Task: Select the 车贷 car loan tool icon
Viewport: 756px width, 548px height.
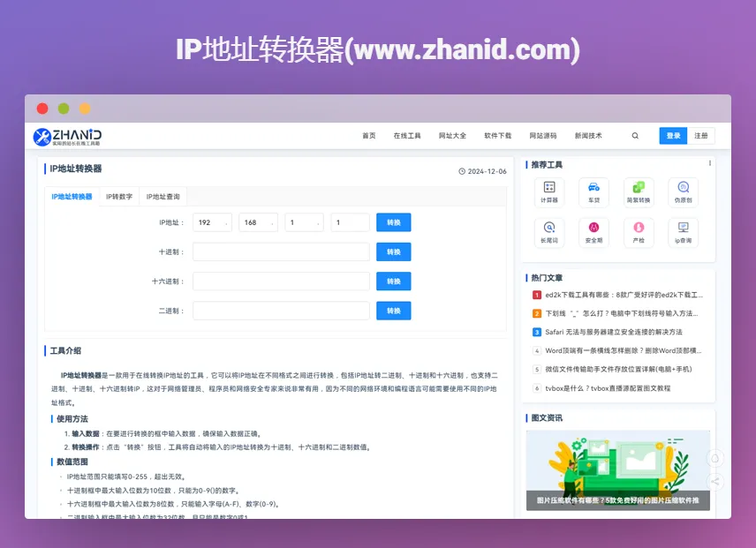Action: pos(593,191)
